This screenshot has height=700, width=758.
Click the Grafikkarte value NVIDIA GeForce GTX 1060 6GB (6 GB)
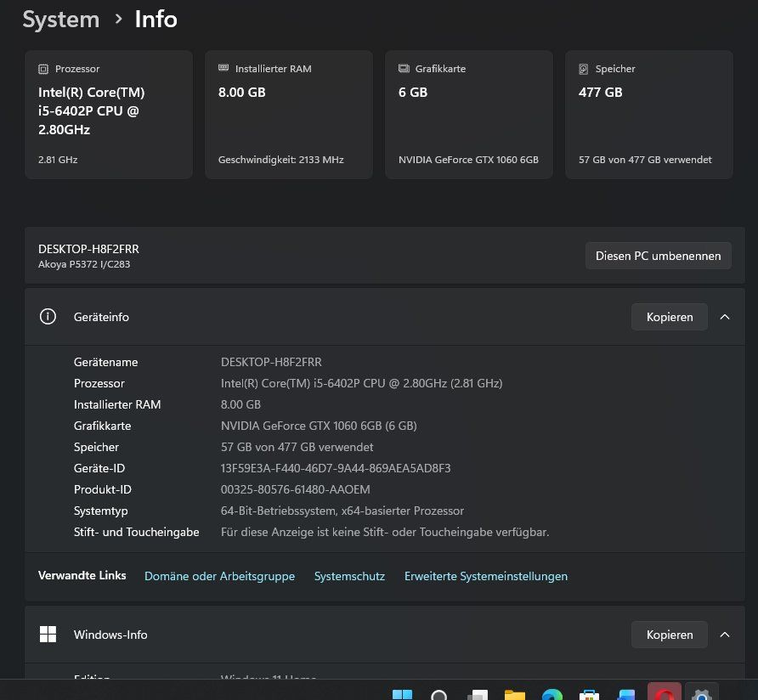[319, 426]
